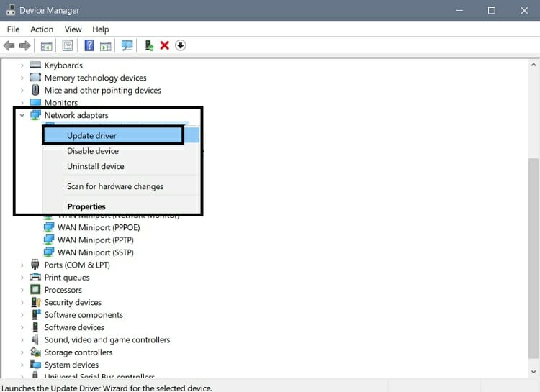Collapse the Network adapters category
Image resolution: width=540 pixels, height=392 pixels.
pos(22,115)
